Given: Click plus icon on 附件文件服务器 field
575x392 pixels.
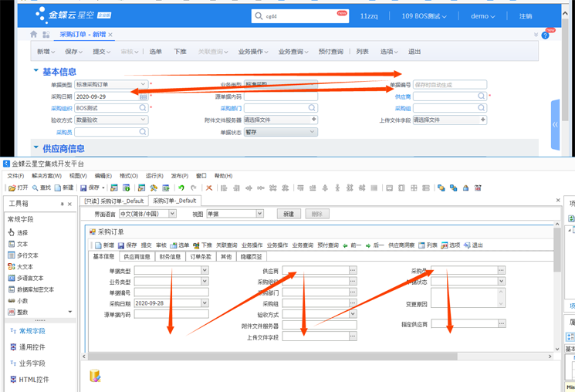Looking at the screenshot, I should coord(314,119).
